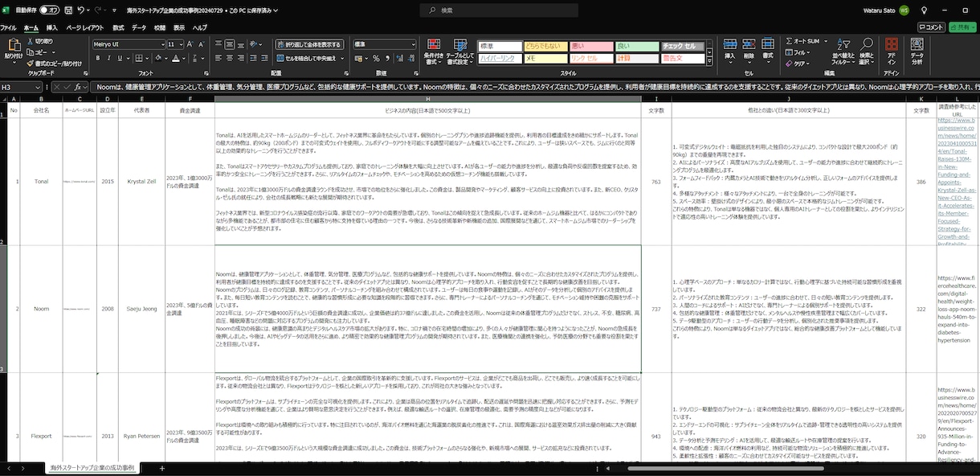Click the format painter brush icon
Screen dimensions: 980x476
pyautogui.click(x=30, y=63)
